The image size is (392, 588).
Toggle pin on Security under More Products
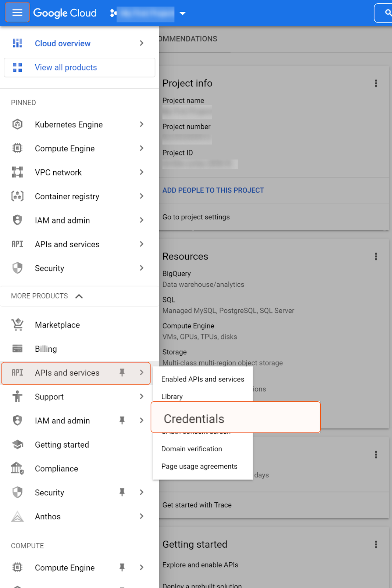pos(122,492)
